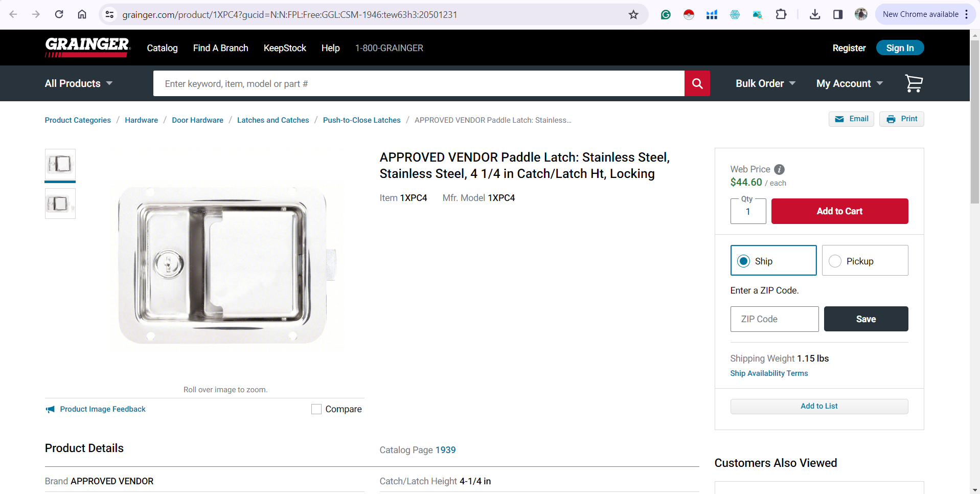
Task: Open catalog page 1939 link
Action: tap(445, 450)
